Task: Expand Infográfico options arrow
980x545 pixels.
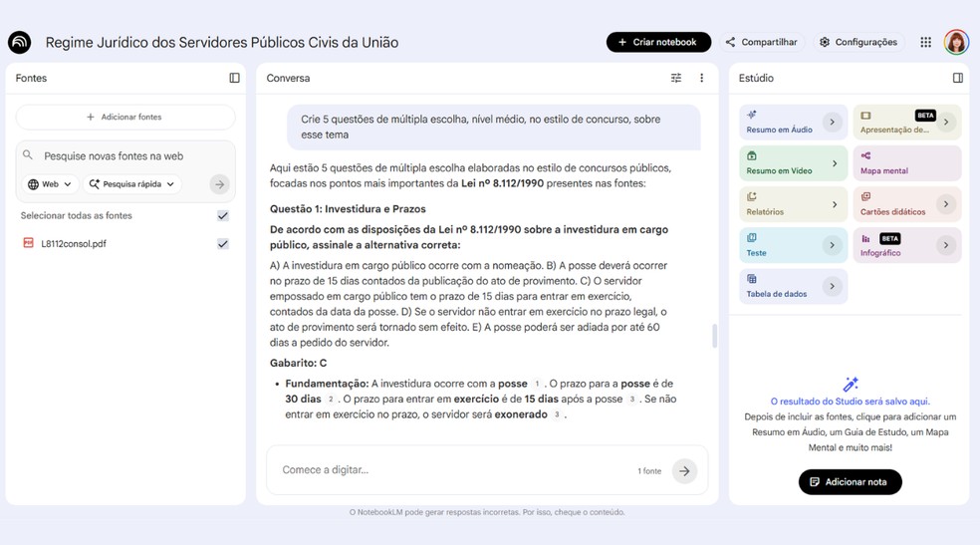Action: pyautogui.click(x=946, y=245)
